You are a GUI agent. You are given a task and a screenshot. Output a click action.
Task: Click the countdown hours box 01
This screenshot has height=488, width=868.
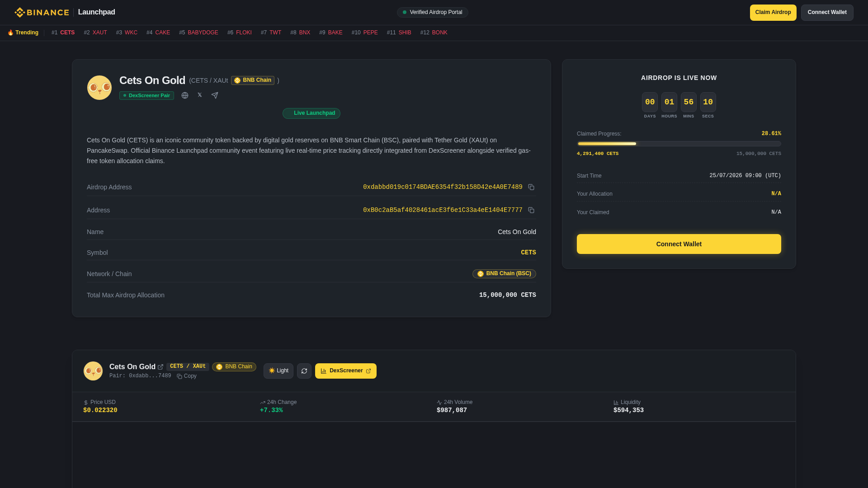pyautogui.click(x=669, y=102)
